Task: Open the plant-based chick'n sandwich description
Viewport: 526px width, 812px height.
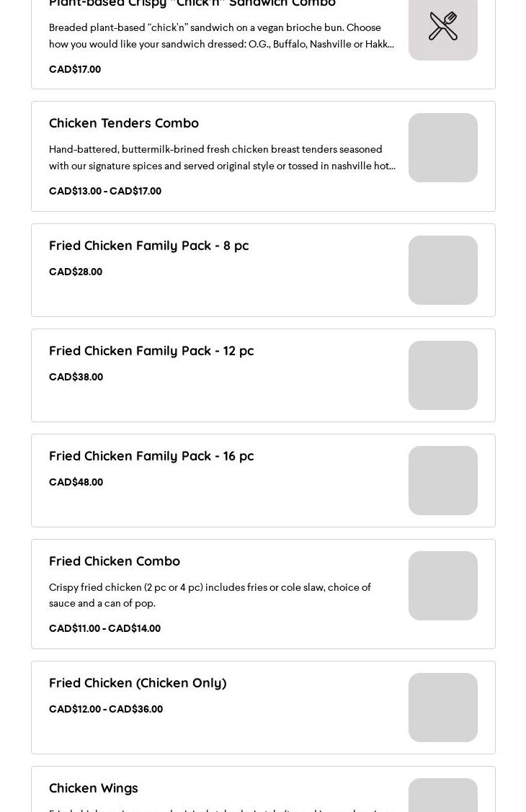Action: click(x=222, y=36)
